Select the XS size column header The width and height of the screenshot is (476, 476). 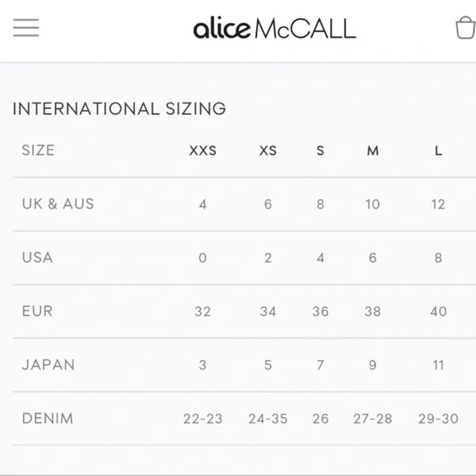[x=268, y=150]
